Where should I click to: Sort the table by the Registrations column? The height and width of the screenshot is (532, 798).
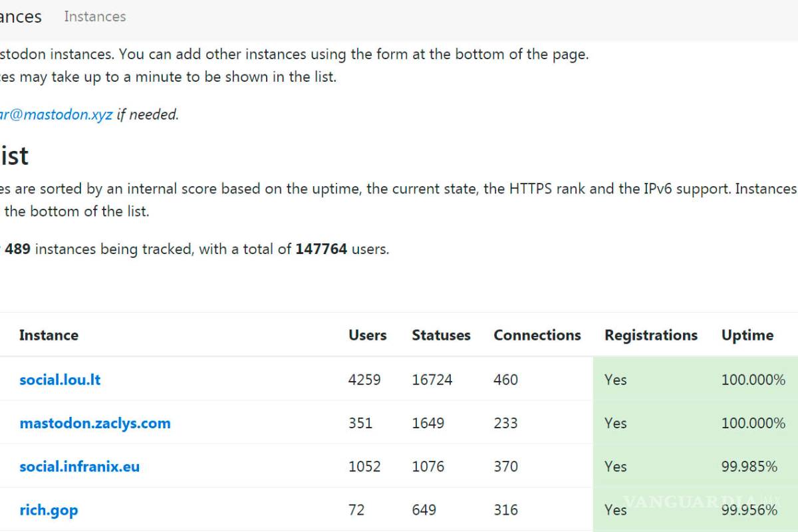tap(650, 335)
